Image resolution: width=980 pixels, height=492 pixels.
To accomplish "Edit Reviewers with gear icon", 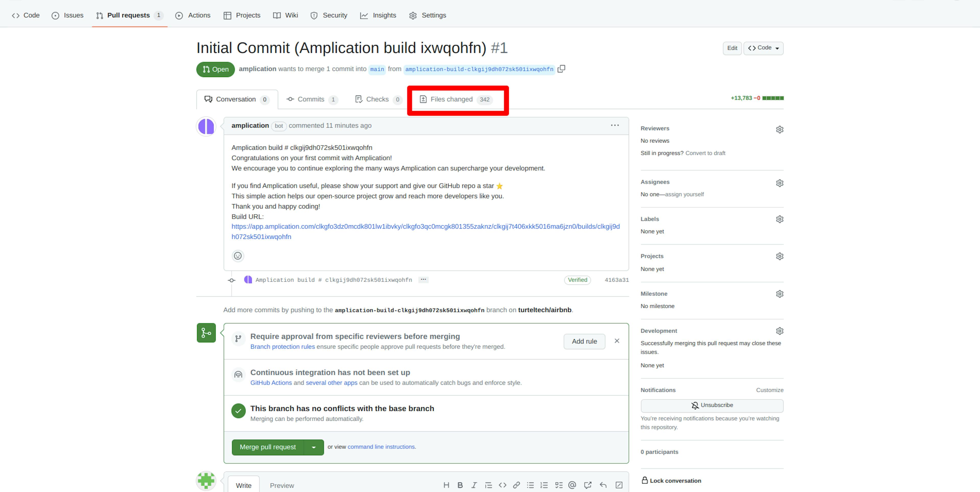I will coord(779,129).
